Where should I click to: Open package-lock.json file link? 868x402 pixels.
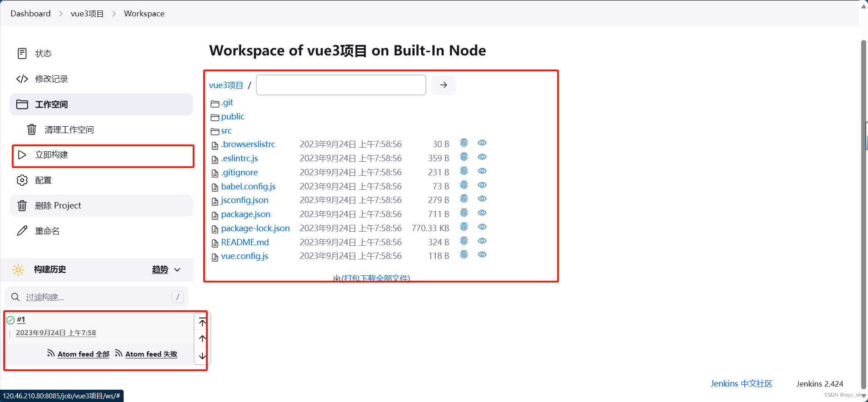pos(255,228)
